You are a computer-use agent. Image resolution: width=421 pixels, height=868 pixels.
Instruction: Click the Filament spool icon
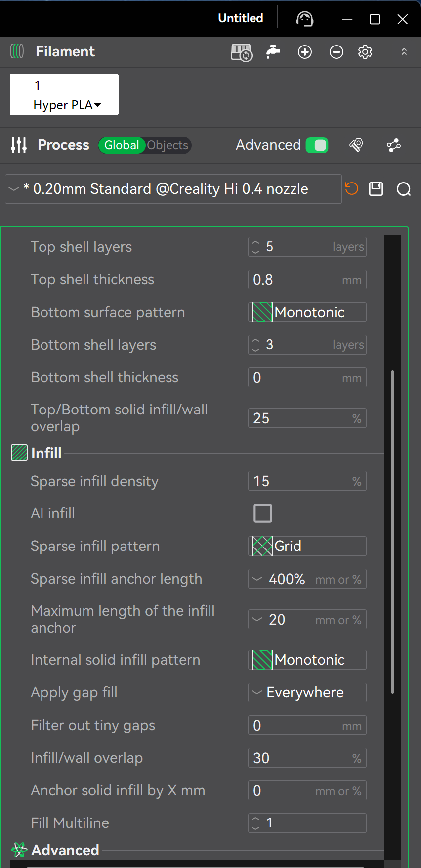click(17, 51)
